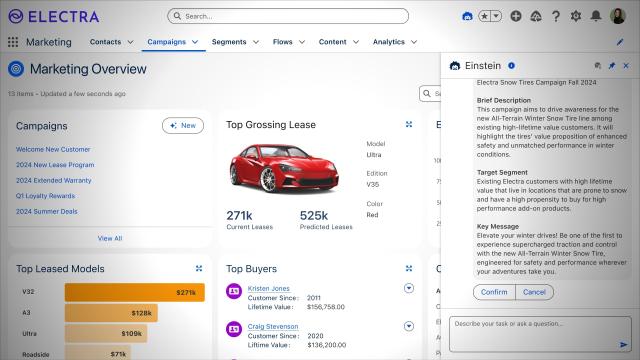This screenshot has width=640, height=360.
Task: Open the Analytics tab
Action: [389, 42]
